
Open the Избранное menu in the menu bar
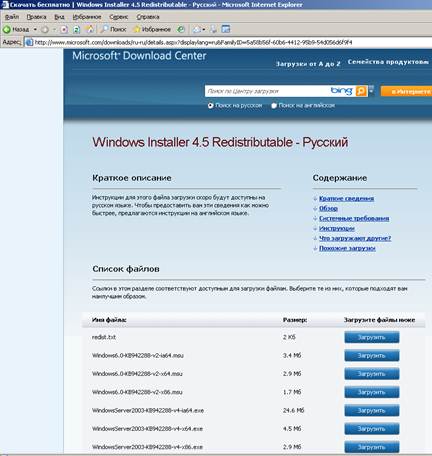pyautogui.click(x=87, y=17)
